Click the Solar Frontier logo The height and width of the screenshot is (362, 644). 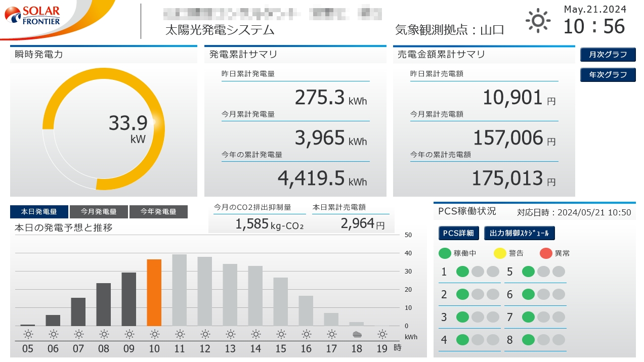pyautogui.click(x=32, y=16)
